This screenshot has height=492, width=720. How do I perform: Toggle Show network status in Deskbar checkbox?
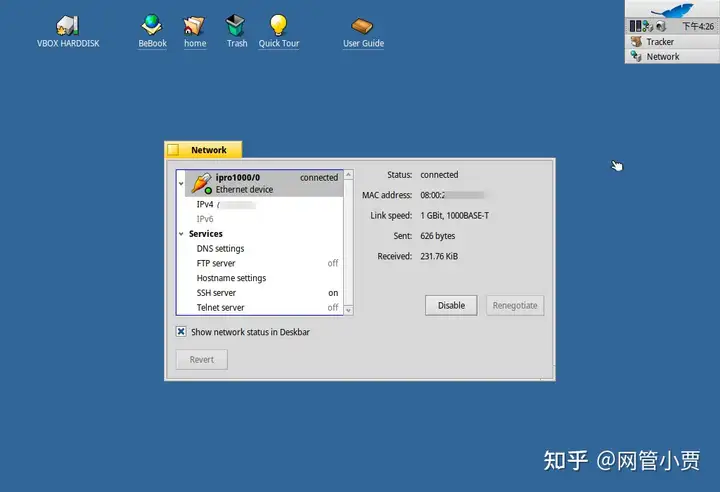(x=181, y=331)
